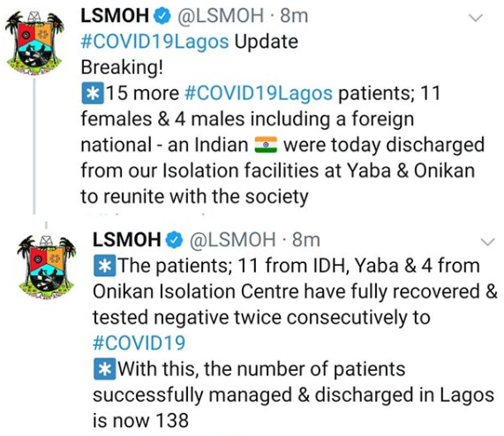Click the Indian flag emoji
This screenshot has width=504, height=436.
click(x=266, y=145)
